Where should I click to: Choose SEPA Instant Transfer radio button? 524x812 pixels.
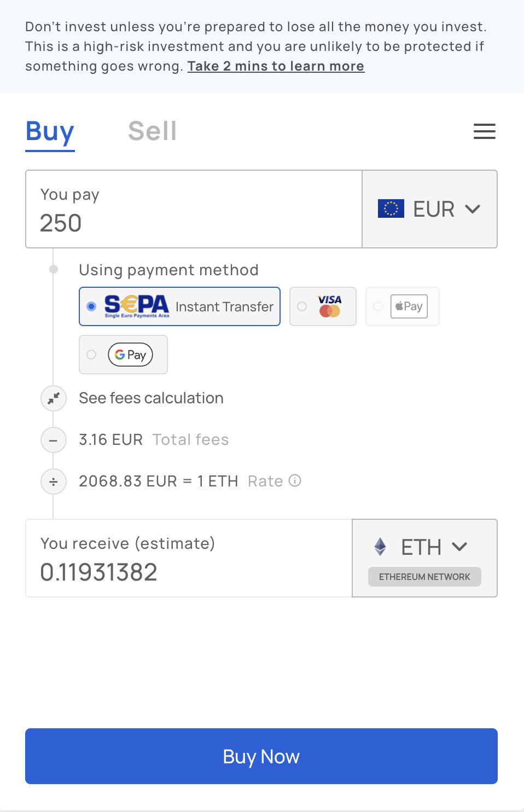[92, 306]
